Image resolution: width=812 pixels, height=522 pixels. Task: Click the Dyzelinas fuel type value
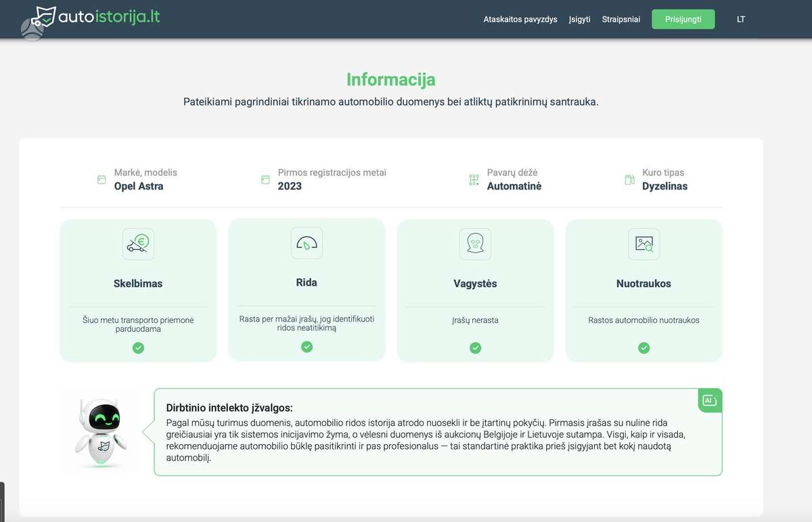click(664, 186)
